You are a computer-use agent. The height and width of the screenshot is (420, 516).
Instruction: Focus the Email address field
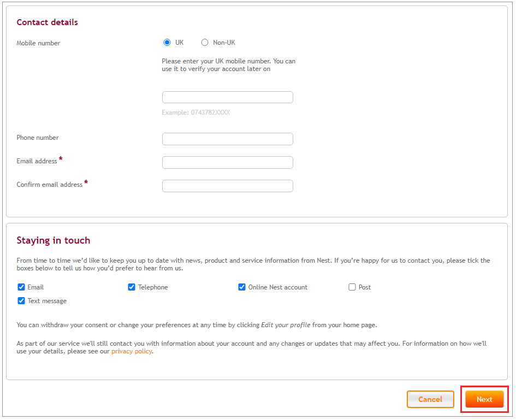227,162
